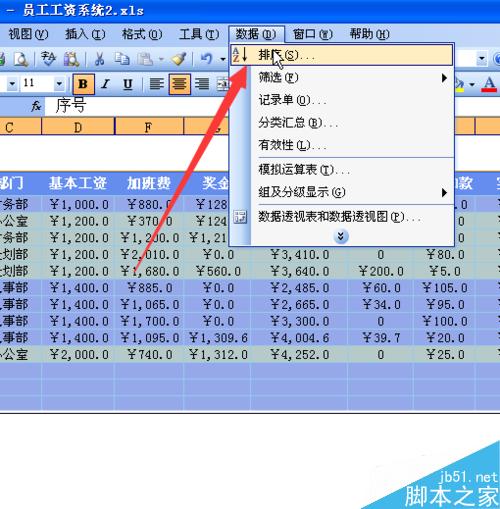Select cell with ￥34.0
The image size is (500, 509).
pos(380,304)
